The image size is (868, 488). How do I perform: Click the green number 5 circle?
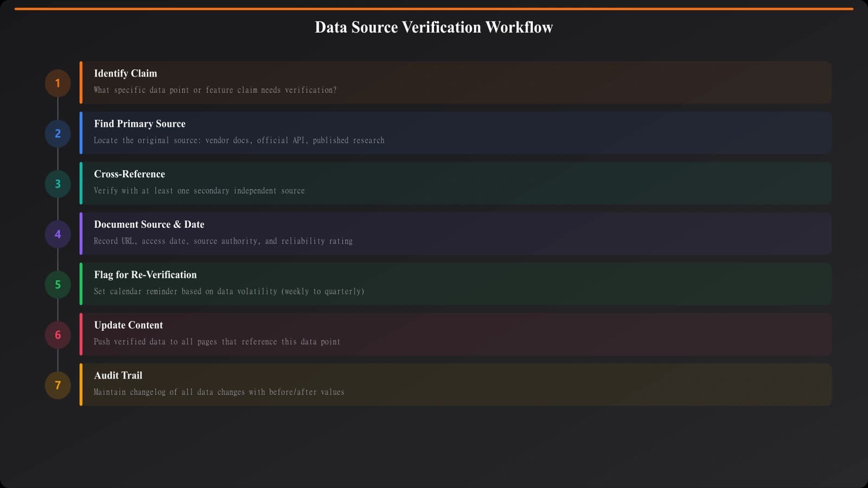57,284
